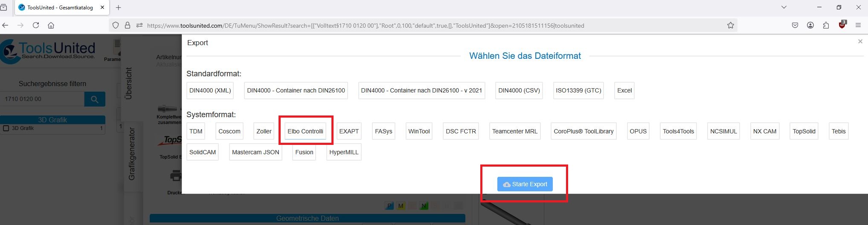Open the Übersicht vertical tab
The image size is (868, 225).
[129, 83]
